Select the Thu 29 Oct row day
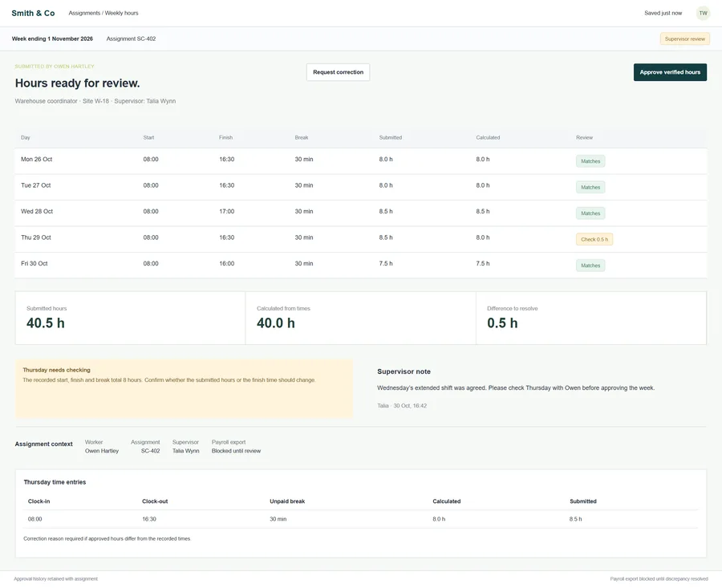This screenshot has width=722, height=588. [x=36, y=237]
